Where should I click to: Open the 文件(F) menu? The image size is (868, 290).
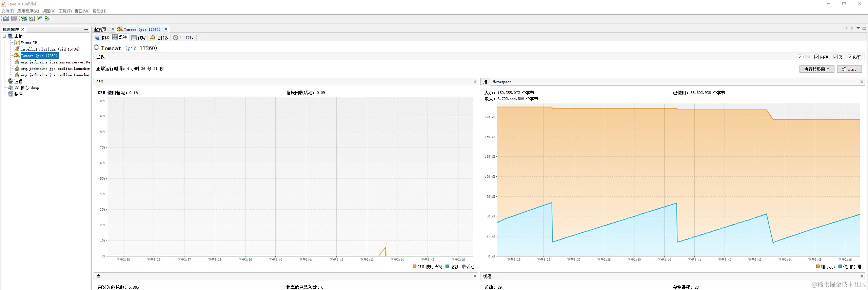[x=8, y=11]
